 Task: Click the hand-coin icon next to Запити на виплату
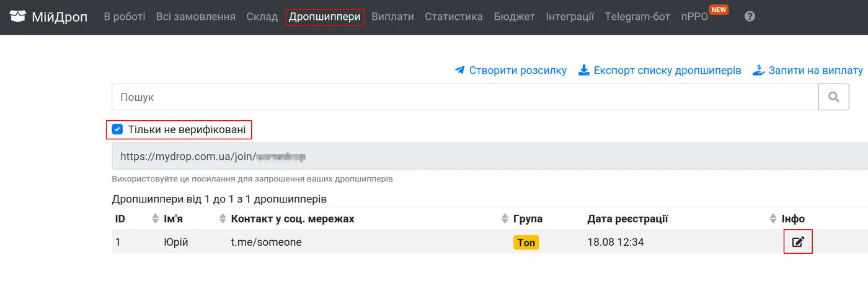[759, 70]
